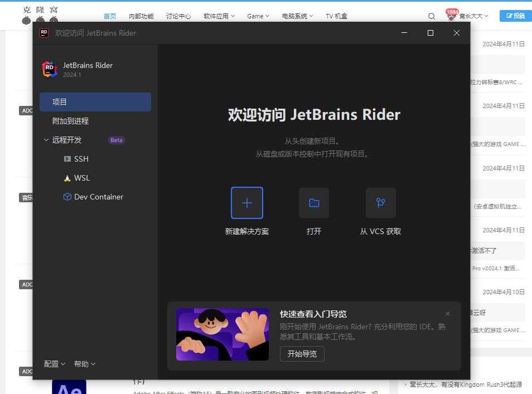Open 内部功能 in website nav

point(141,16)
